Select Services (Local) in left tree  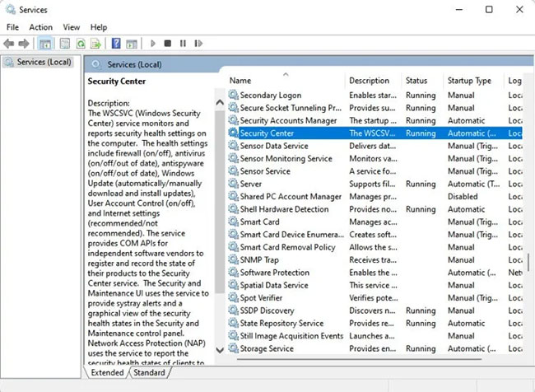[x=44, y=62]
